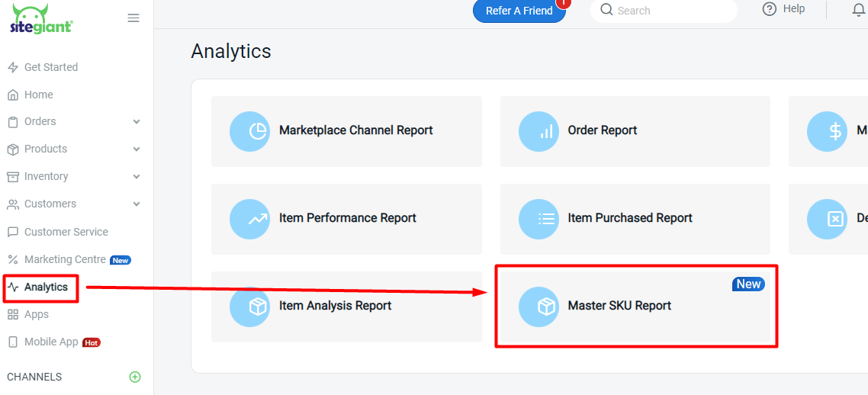
Task: Expand the Products submenu arrow
Action: pos(137,149)
